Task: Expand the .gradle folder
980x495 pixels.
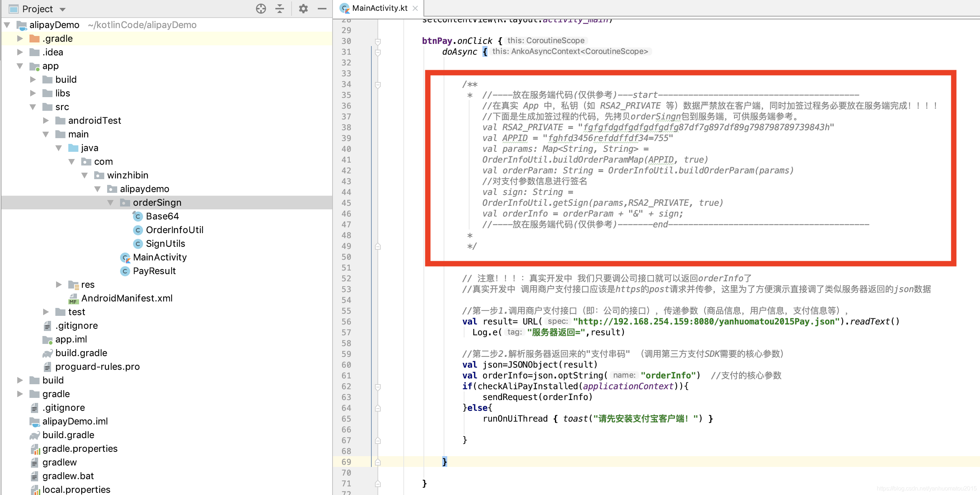Action: point(20,39)
